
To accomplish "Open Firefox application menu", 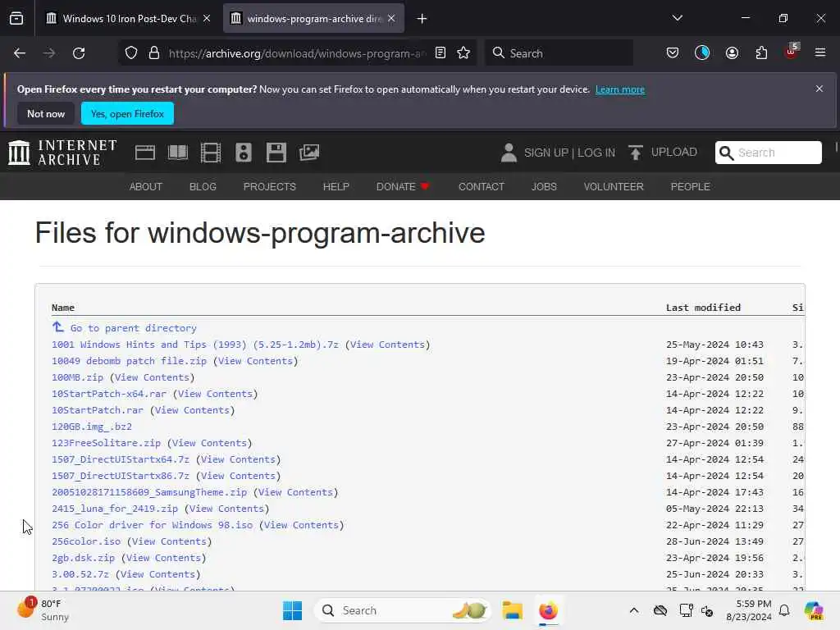I will (820, 53).
